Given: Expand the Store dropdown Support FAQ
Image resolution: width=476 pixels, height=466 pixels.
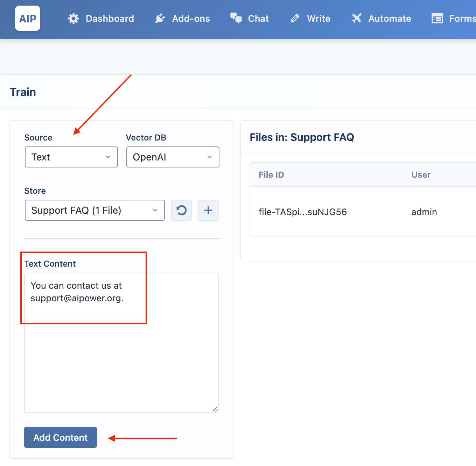Looking at the screenshot, I should coord(95,210).
